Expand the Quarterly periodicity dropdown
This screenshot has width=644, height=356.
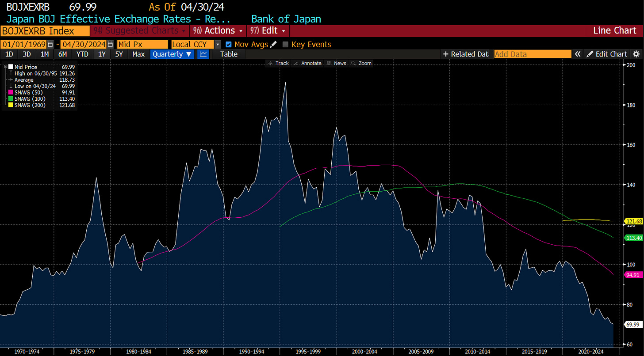pos(172,54)
